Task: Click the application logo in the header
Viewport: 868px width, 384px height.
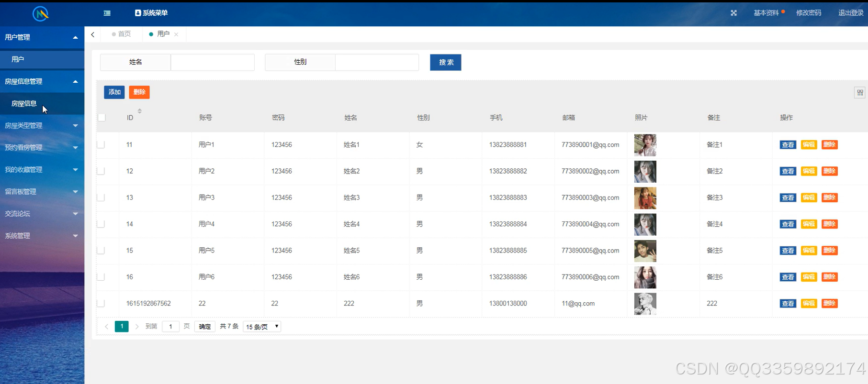Action: (x=41, y=13)
